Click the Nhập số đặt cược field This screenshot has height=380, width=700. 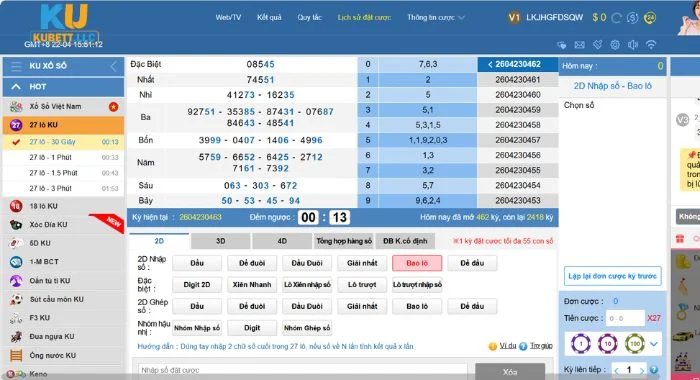click(303, 371)
